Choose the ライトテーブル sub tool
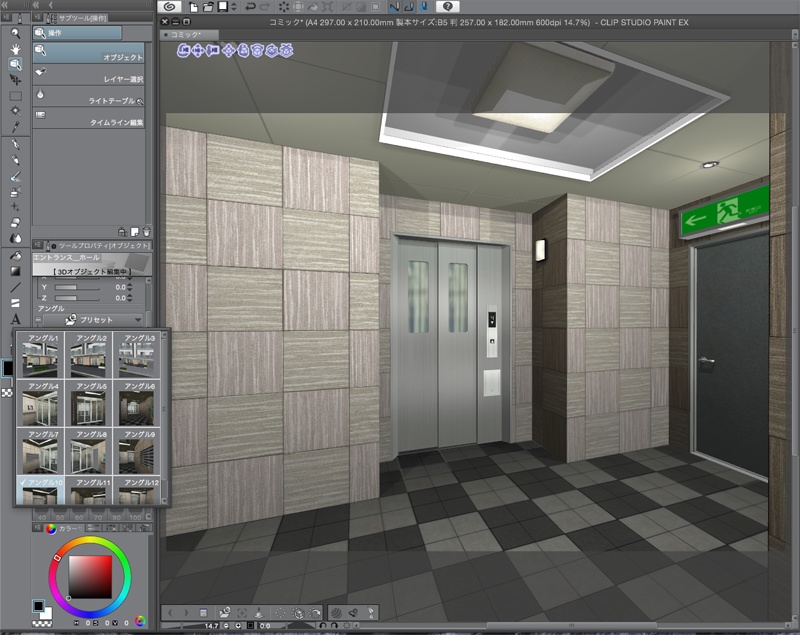 [89, 96]
